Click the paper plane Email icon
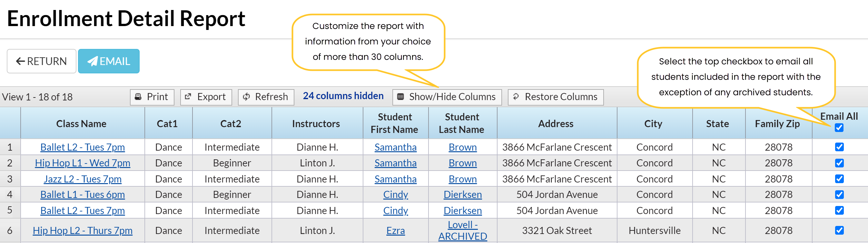The height and width of the screenshot is (243, 868). (92, 61)
